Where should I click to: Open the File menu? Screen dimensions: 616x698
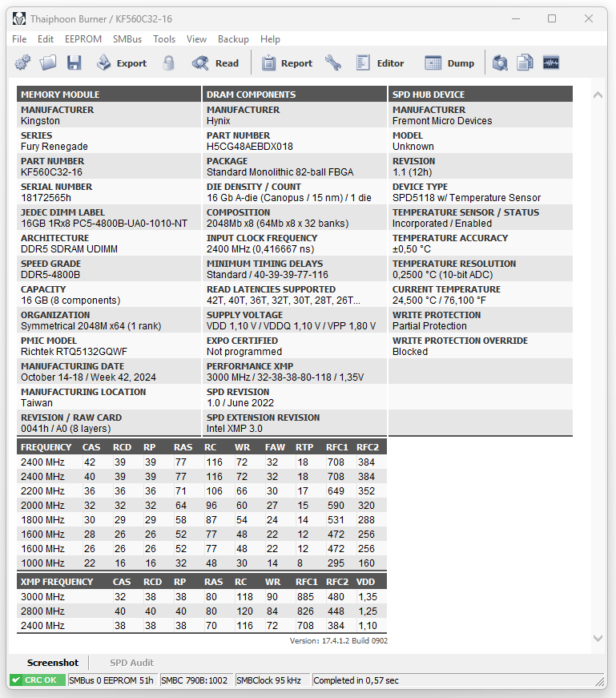[19, 39]
